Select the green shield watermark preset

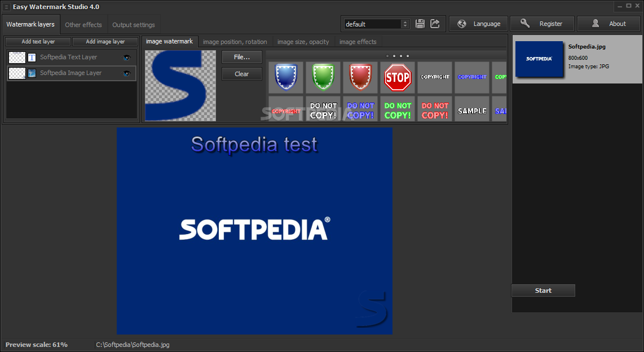pos(323,77)
